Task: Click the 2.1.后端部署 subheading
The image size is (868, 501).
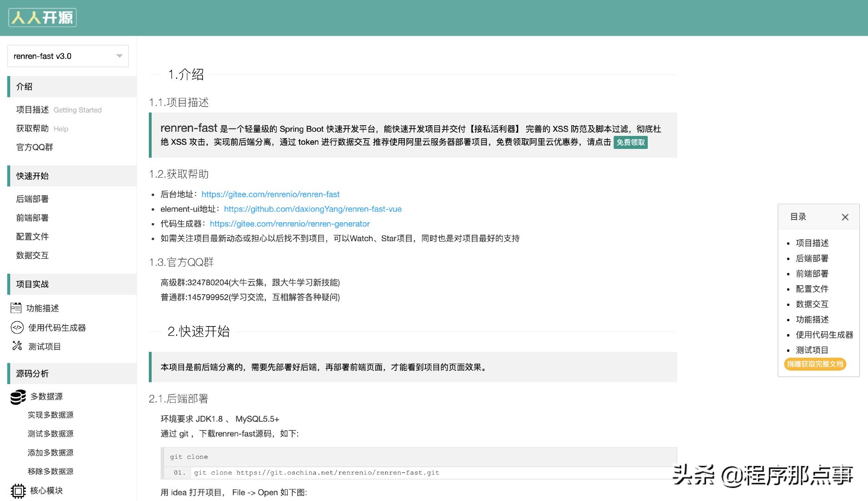Action: point(179,398)
